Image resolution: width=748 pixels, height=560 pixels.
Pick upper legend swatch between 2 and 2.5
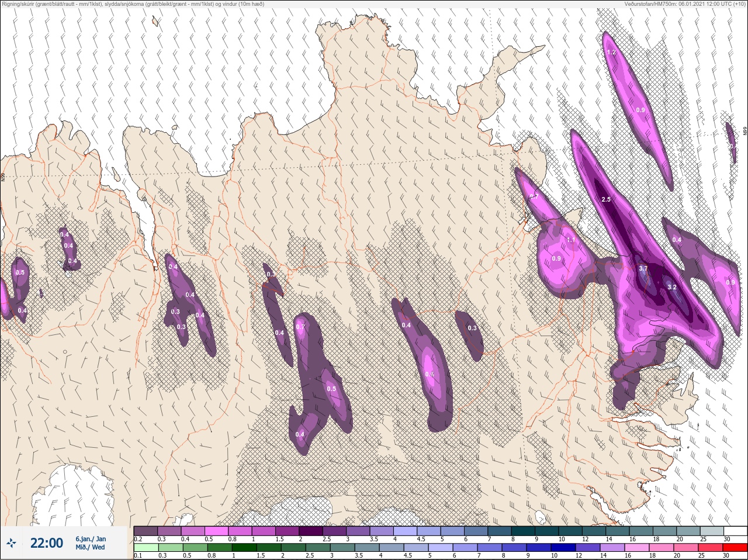pyautogui.click(x=311, y=531)
